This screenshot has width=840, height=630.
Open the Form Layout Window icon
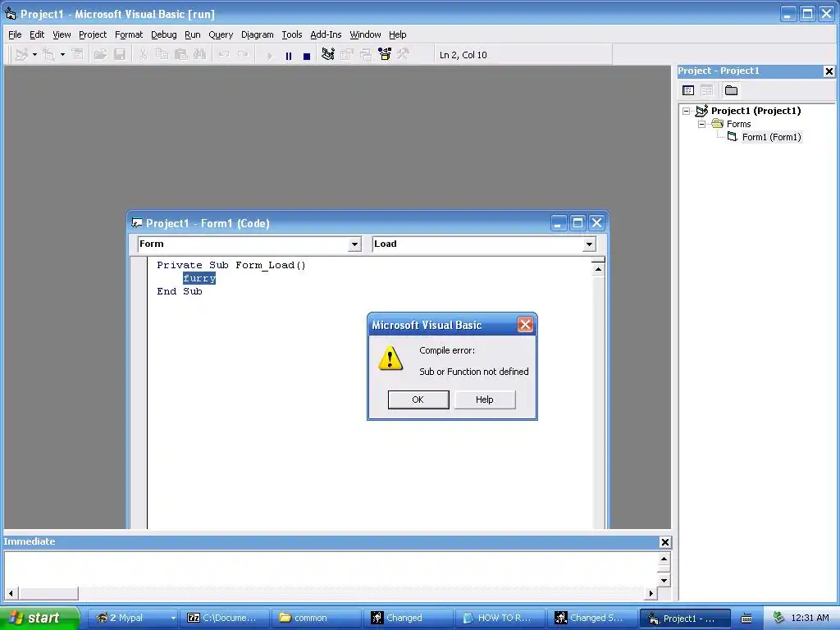click(x=366, y=54)
